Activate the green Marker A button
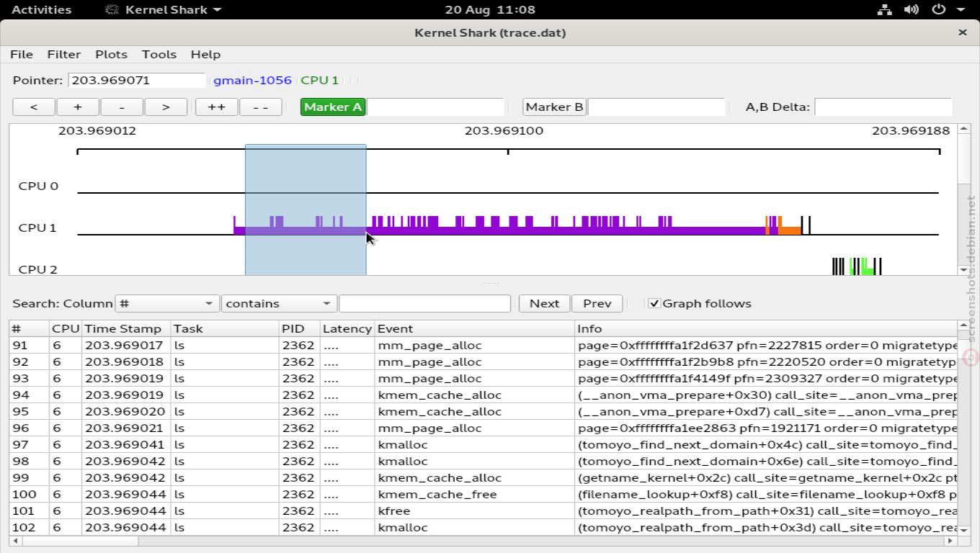 click(333, 107)
